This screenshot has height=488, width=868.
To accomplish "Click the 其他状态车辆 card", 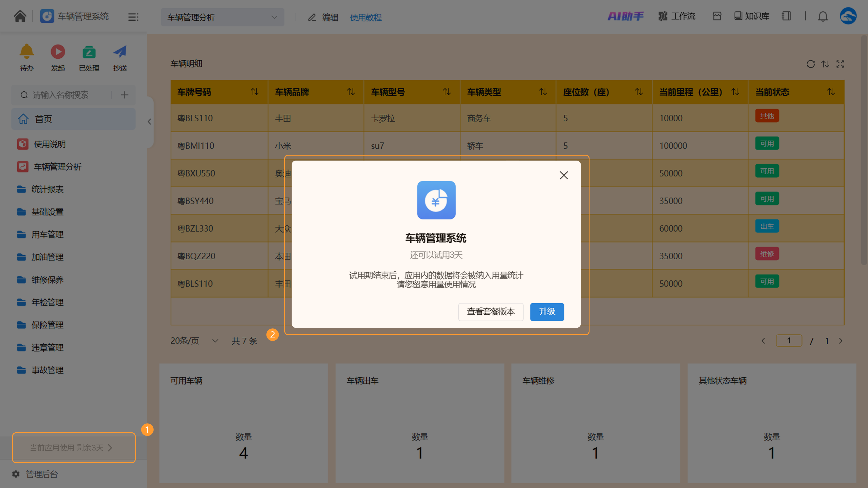I will pyautogui.click(x=772, y=423).
